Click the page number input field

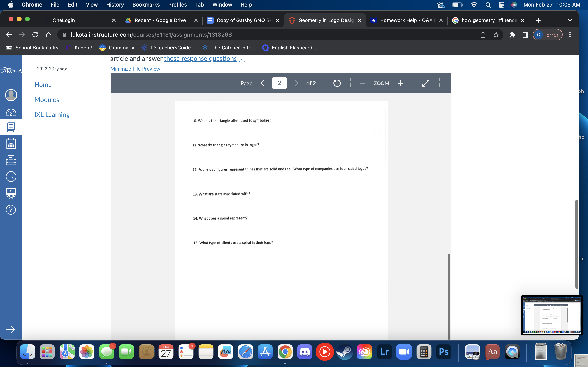279,83
